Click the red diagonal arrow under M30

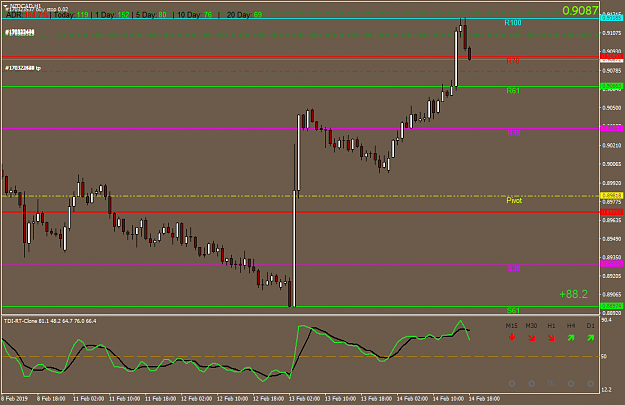pos(531,338)
